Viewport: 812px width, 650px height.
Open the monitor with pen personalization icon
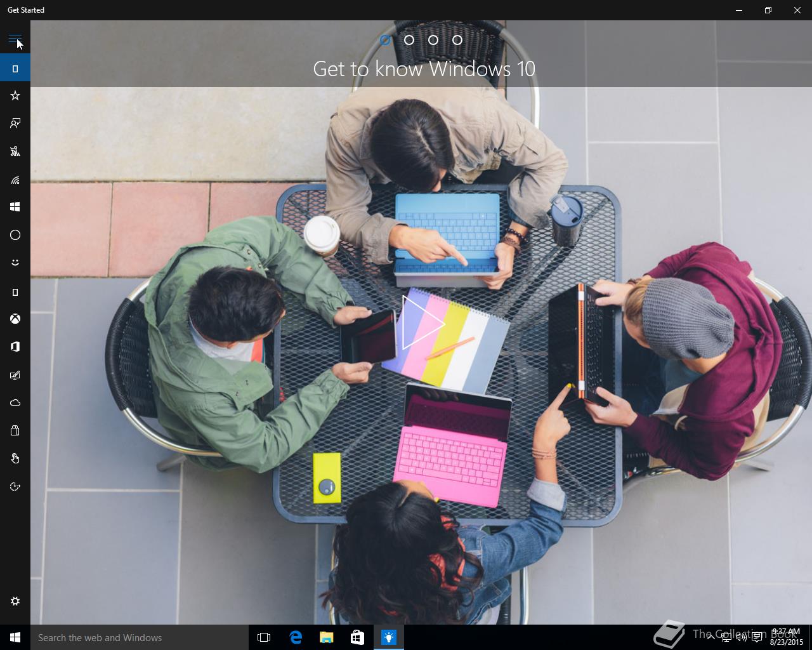[15, 375]
